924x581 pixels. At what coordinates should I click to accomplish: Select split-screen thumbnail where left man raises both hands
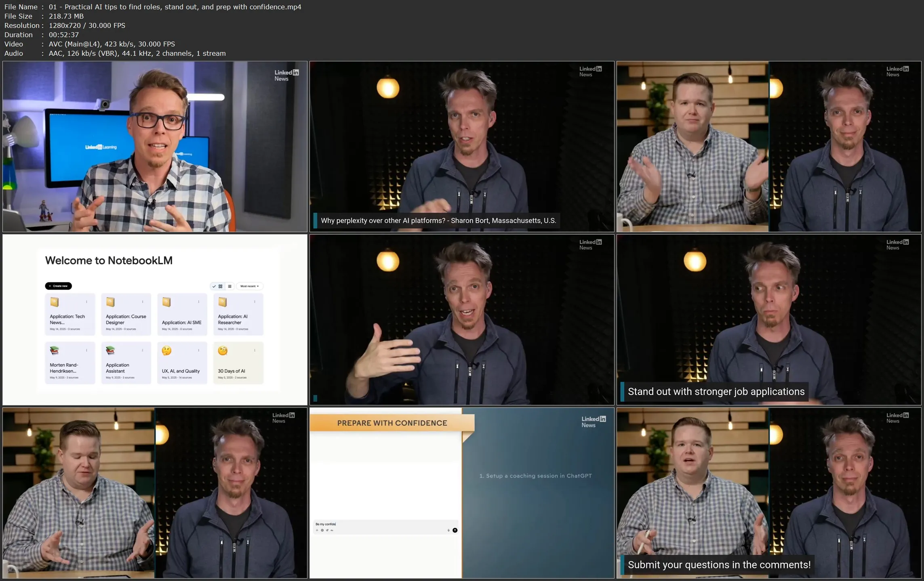click(x=769, y=147)
